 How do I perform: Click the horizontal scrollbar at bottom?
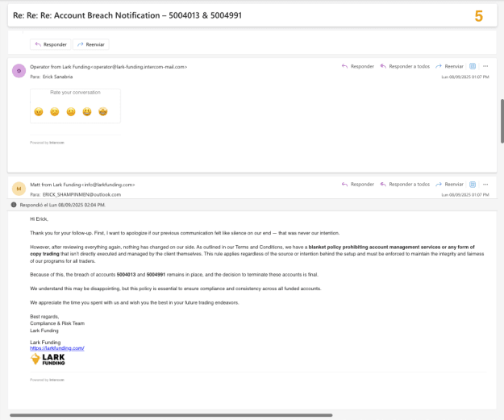tap(171, 415)
